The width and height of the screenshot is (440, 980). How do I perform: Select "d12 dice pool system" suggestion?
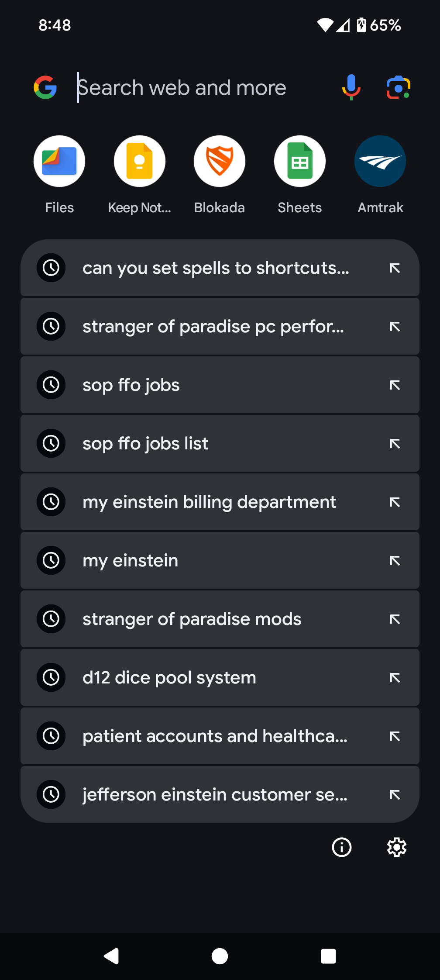tap(170, 678)
